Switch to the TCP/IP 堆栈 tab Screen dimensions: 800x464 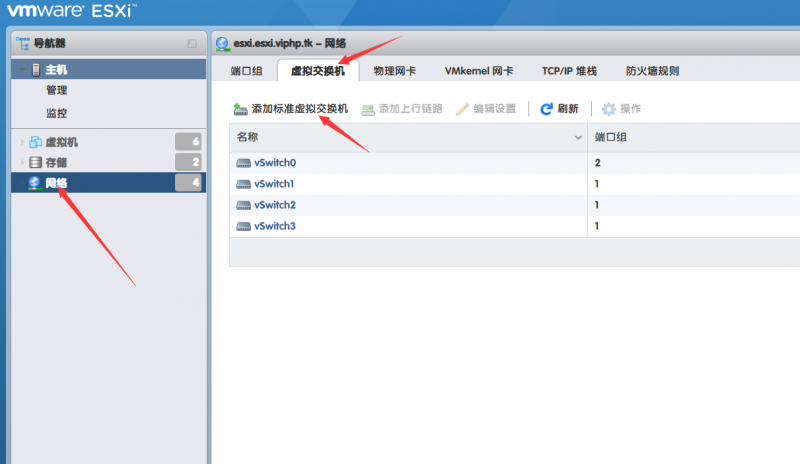569,71
